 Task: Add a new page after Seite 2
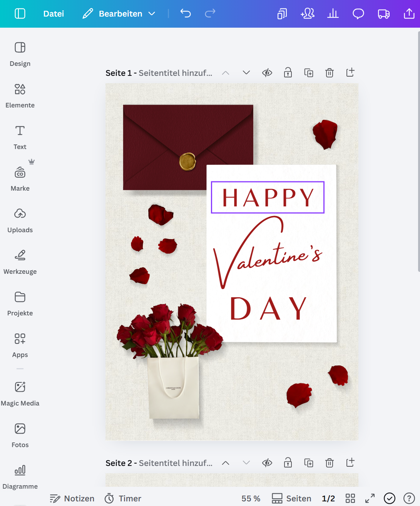(350, 462)
